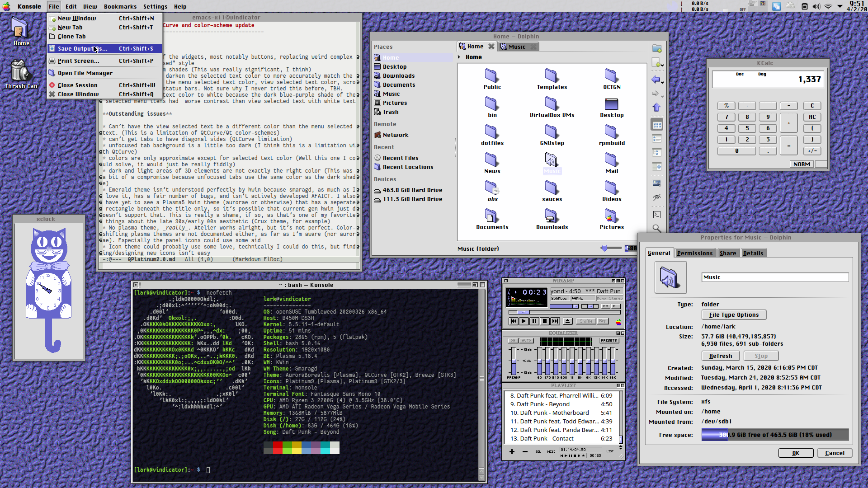868x488 pixels.
Task: Select Compact view mode in Dolphin toolbar
Action: click(657, 138)
